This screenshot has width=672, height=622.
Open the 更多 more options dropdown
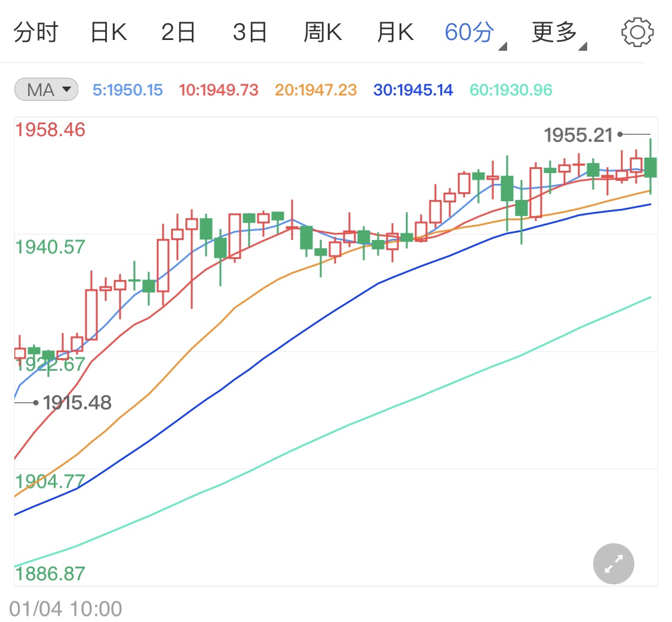click(x=559, y=33)
